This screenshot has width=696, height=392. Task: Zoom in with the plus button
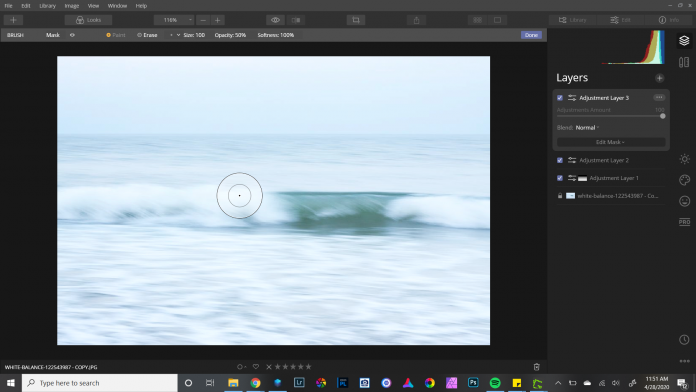click(x=218, y=20)
